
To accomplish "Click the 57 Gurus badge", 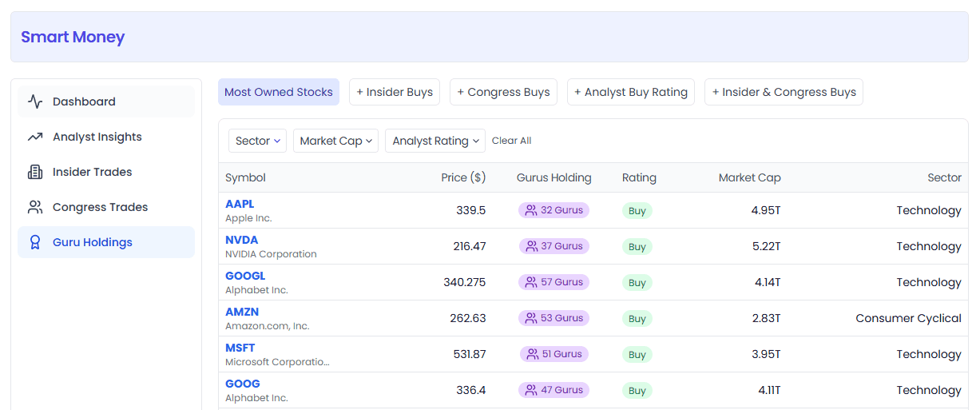I will click(x=554, y=282).
